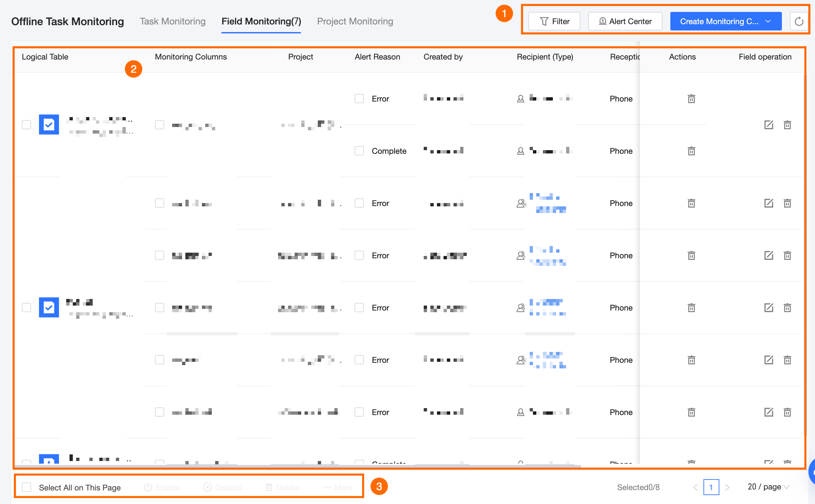Check the Complete alert reason checkbox
The height and width of the screenshot is (504, 815).
click(359, 151)
